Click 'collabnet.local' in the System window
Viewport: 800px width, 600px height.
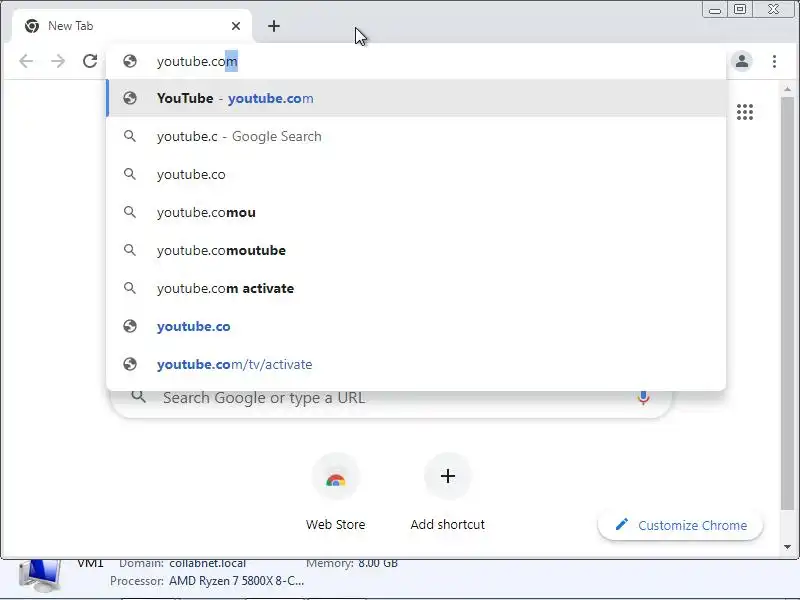pyautogui.click(x=207, y=563)
